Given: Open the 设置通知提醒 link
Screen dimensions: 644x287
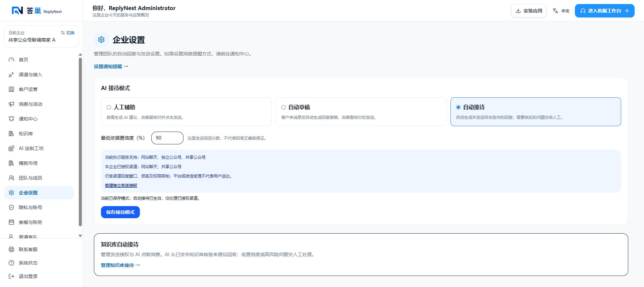Looking at the screenshot, I should pos(111,66).
